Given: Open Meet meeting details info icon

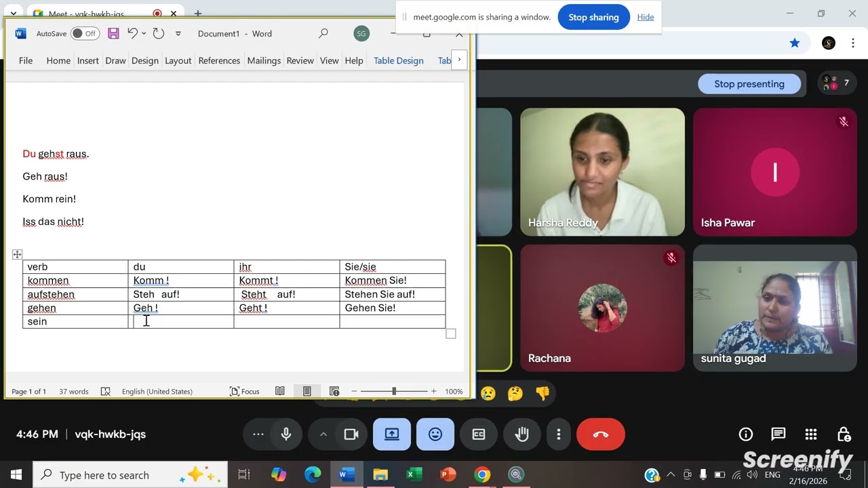Looking at the screenshot, I should point(746,434).
